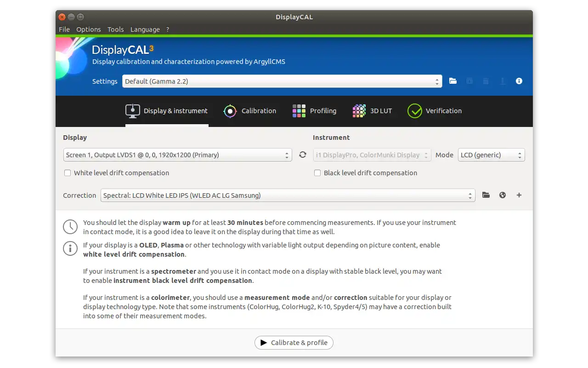Click the "Mode" label text
Viewport: 588px width, 368px height.
[x=444, y=155]
